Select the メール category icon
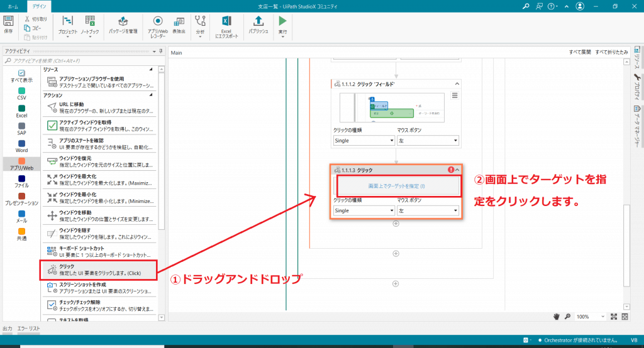Image resolution: width=644 pixels, height=348 pixels. click(21, 217)
